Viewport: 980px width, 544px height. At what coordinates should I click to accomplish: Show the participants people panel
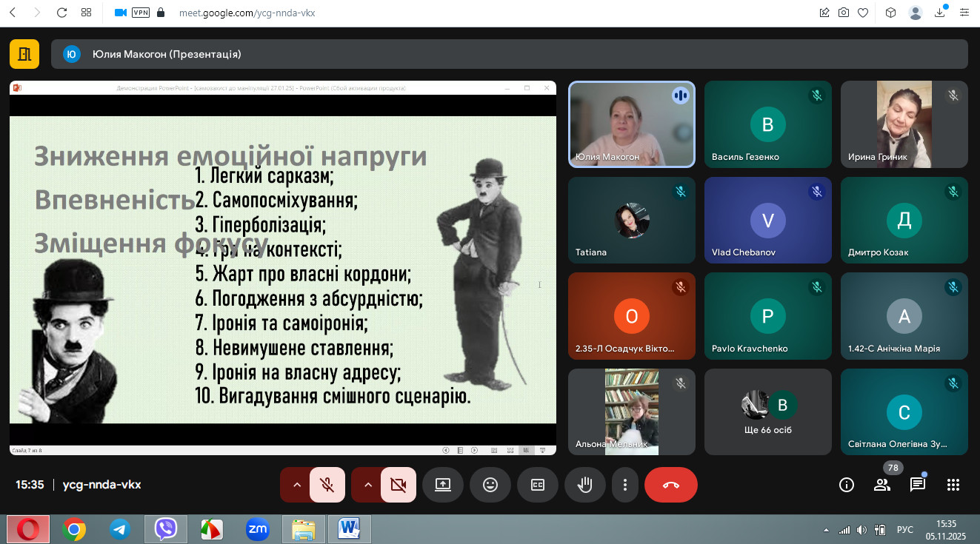(x=881, y=485)
